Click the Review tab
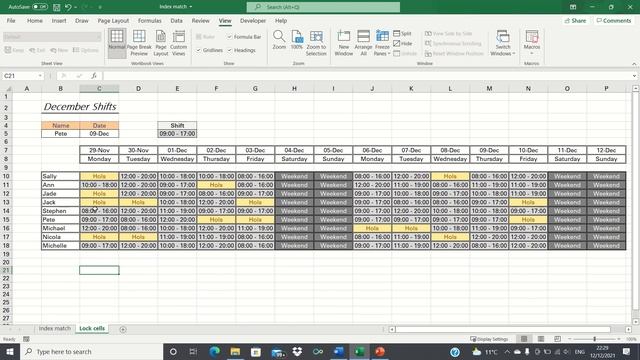Viewport: 640px width, 360px height. point(200,20)
